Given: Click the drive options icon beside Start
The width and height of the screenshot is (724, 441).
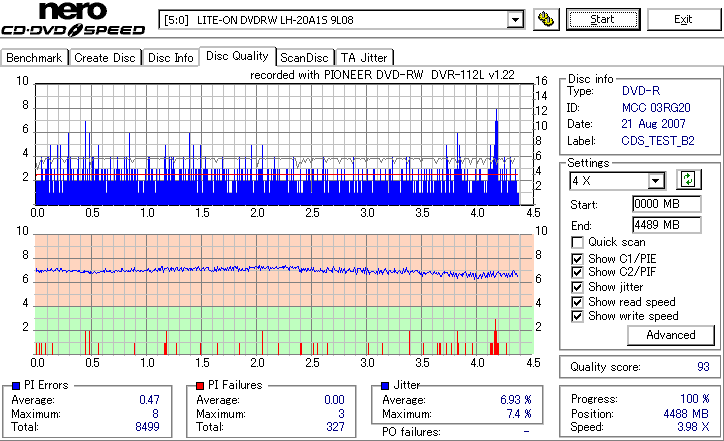Looking at the screenshot, I should tap(546, 19).
